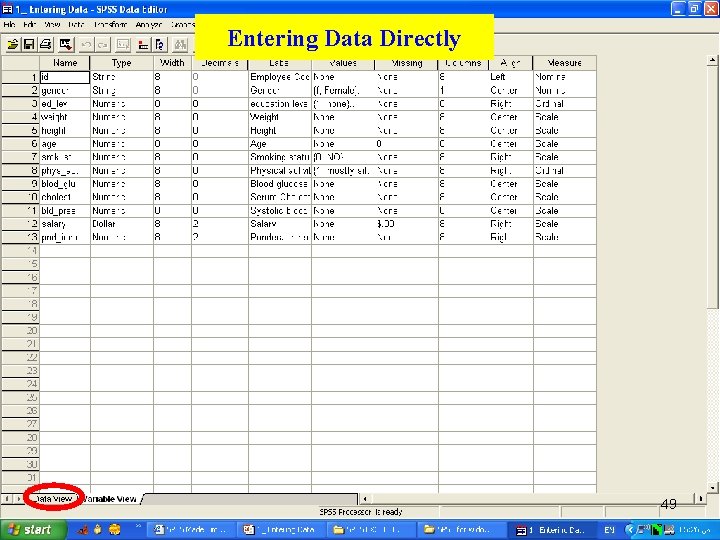Switch to the SPSS Entering Data taskbar button
720x540 pixels.
(551, 530)
